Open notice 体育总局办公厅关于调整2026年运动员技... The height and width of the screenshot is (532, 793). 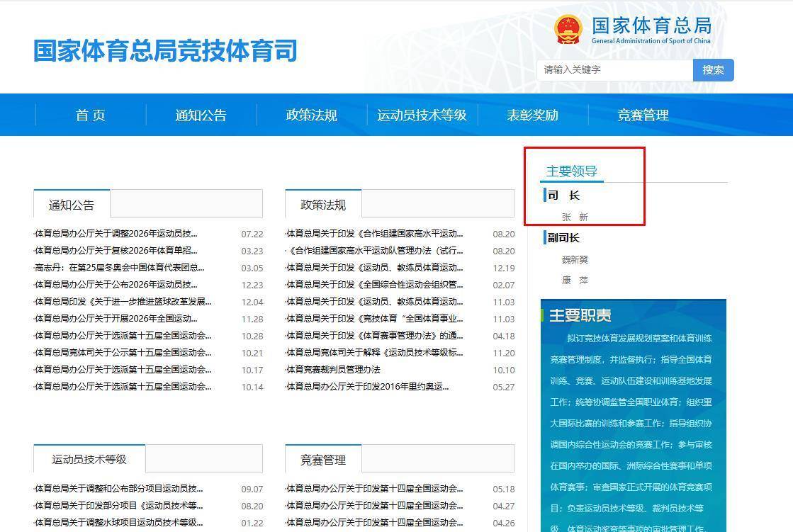point(116,234)
